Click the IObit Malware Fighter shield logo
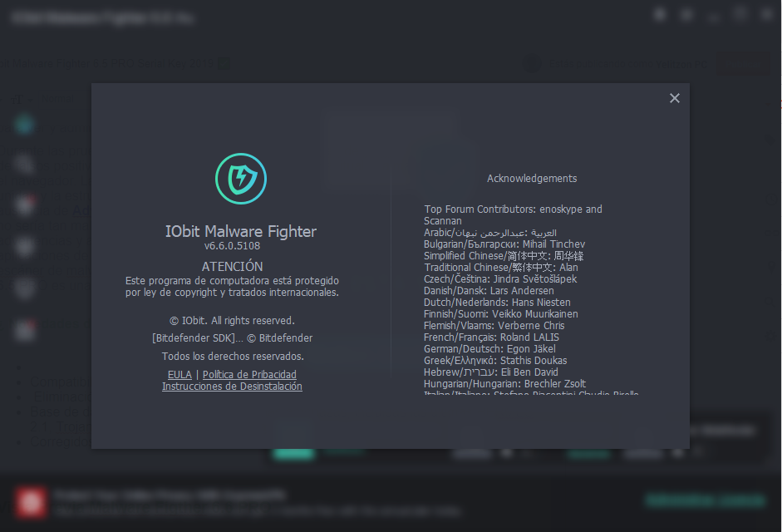 coord(241,179)
